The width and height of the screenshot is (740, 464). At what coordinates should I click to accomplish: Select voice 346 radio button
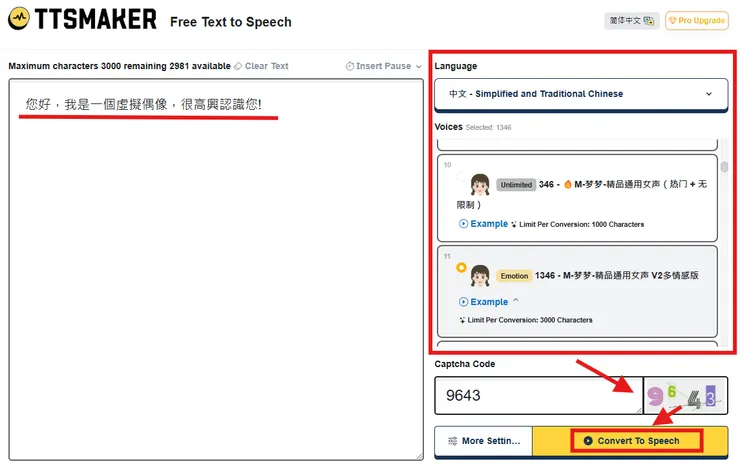[x=461, y=177]
